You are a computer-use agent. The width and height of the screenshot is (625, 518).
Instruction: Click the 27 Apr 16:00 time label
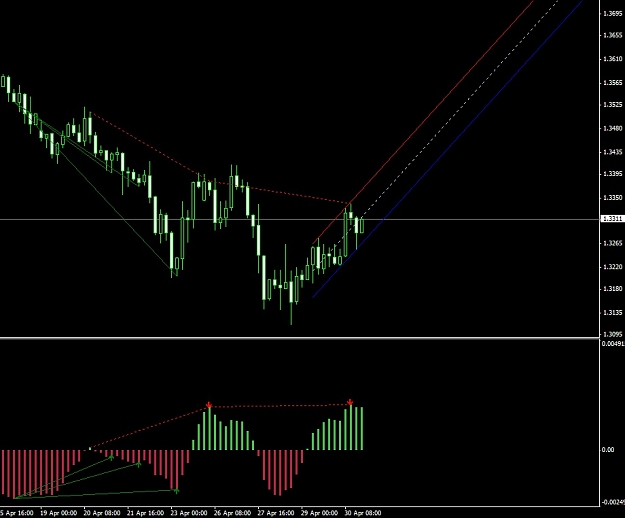pos(276,513)
